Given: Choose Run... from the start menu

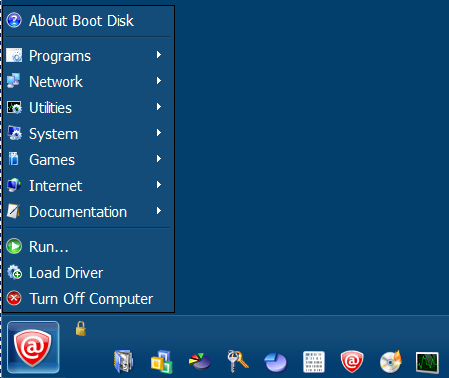Looking at the screenshot, I should (88, 247).
